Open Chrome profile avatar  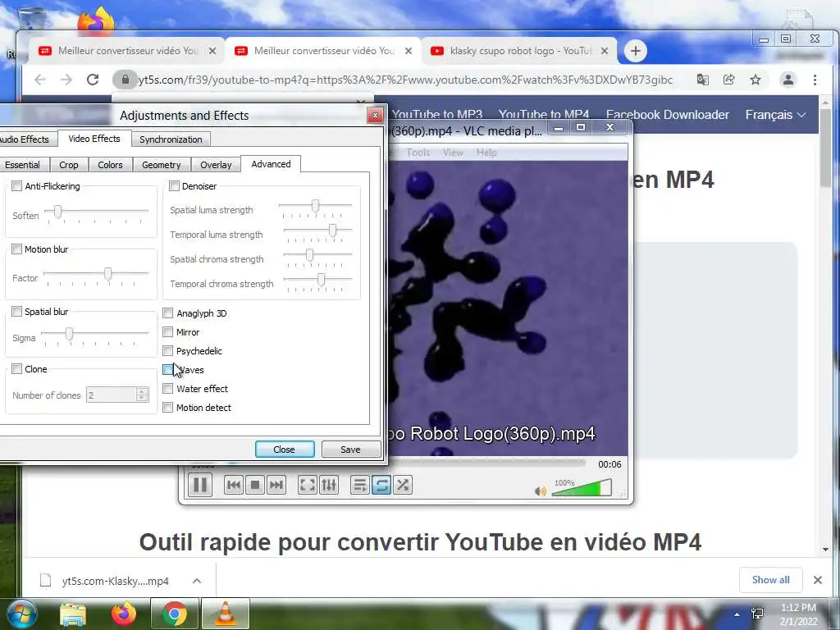tap(788, 80)
